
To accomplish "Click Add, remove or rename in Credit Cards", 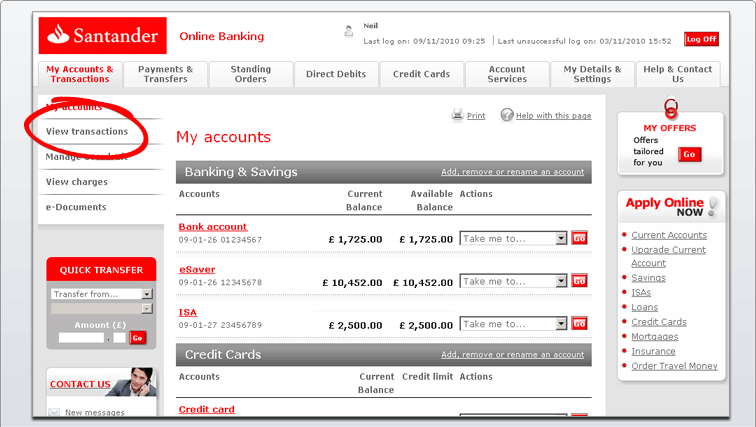I will click(x=513, y=355).
